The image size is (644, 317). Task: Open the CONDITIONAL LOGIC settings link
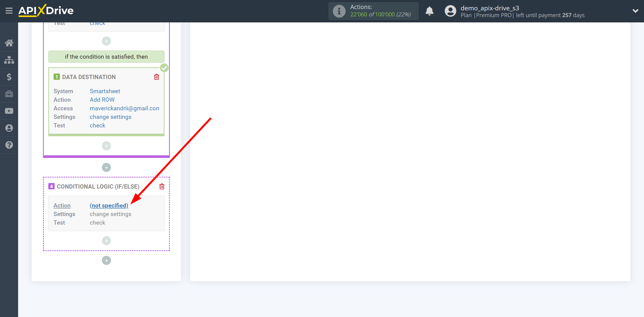110,214
